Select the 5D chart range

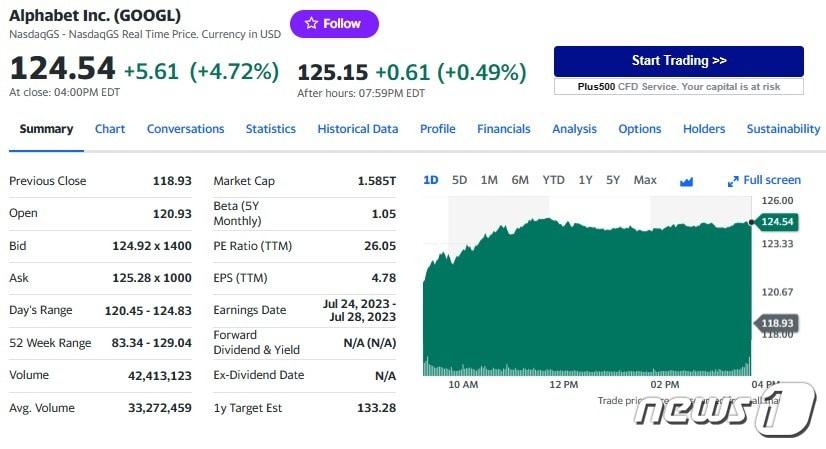(459, 180)
